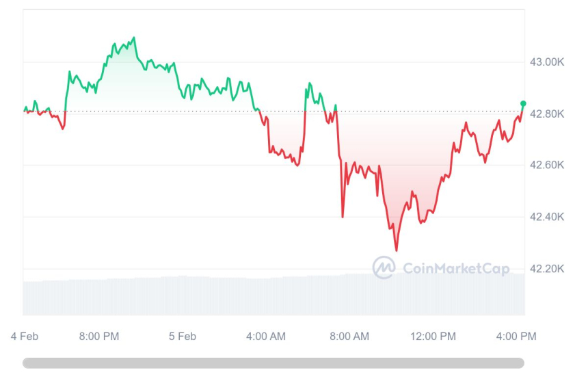This screenshot has height=392, width=588.
Task: Click the horizontal scrollbar below the chart
Action: coord(273,363)
